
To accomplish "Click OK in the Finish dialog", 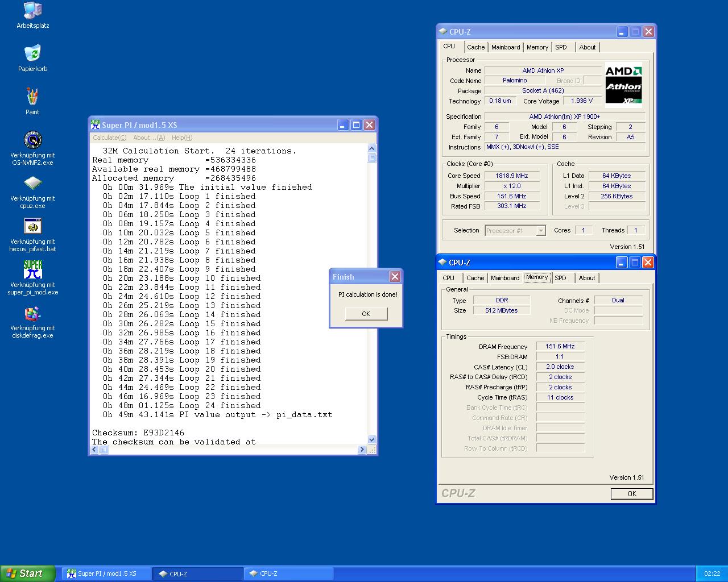I will tap(366, 314).
